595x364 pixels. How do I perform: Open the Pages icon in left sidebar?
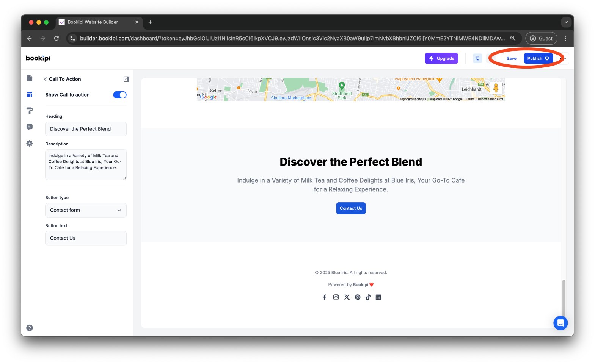click(30, 78)
